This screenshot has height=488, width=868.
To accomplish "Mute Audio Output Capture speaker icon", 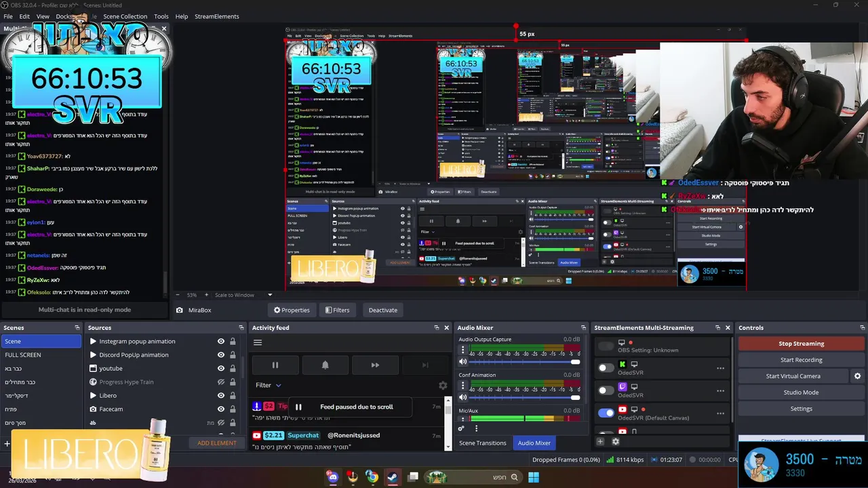I will 463,362.
